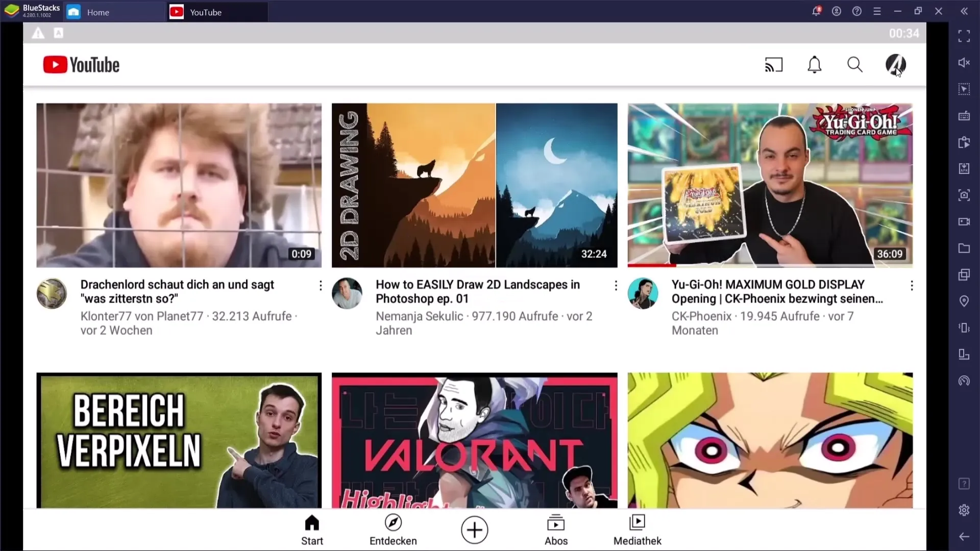
Task: Open the keyboard controls sidebar icon
Action: 964,116
